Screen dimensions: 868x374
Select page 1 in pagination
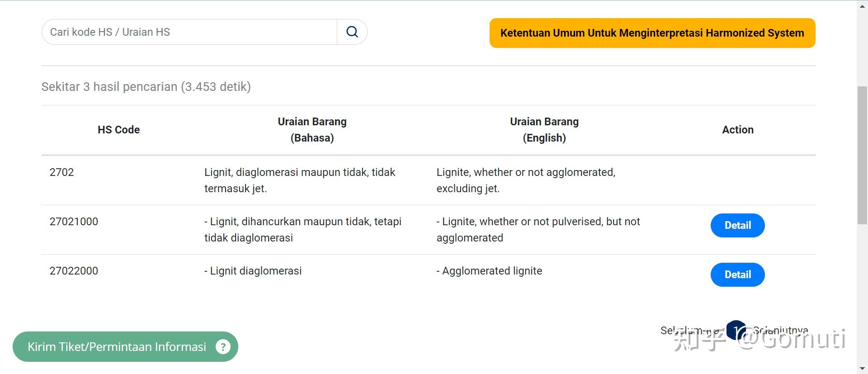(736, 330)
